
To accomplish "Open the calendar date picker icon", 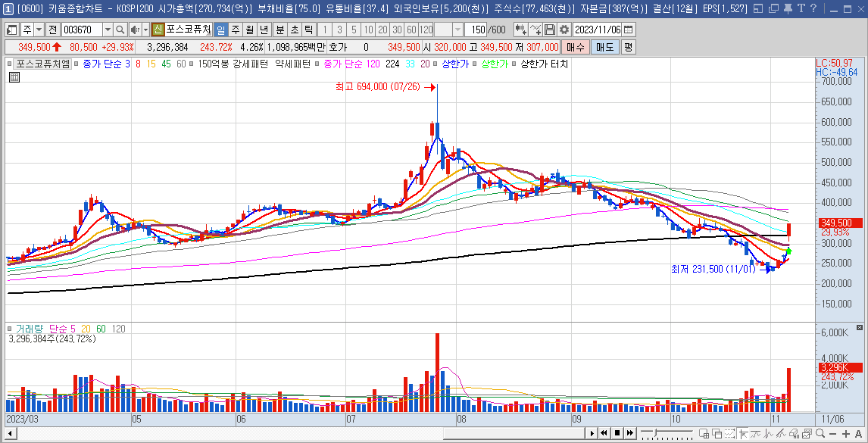I will 628,30.
